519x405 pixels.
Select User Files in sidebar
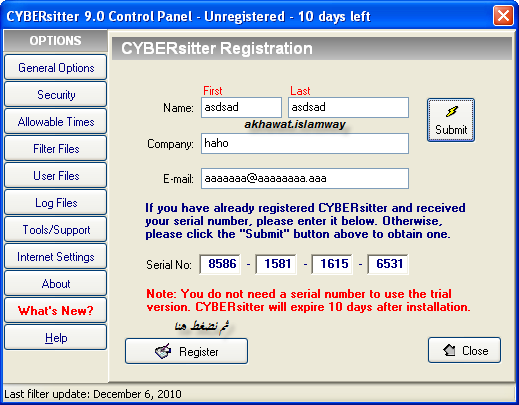(56, 175)
